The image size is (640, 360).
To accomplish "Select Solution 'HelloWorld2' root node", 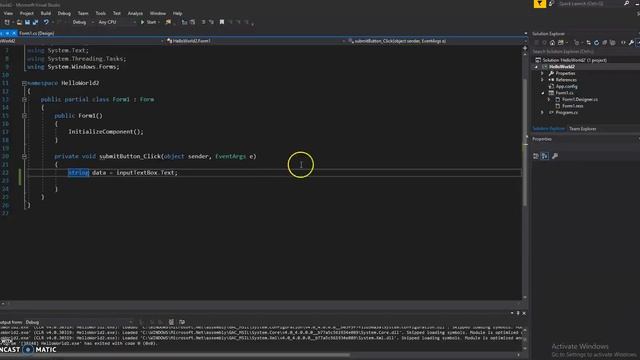I will pyautogui.click(x=571, y=60).
